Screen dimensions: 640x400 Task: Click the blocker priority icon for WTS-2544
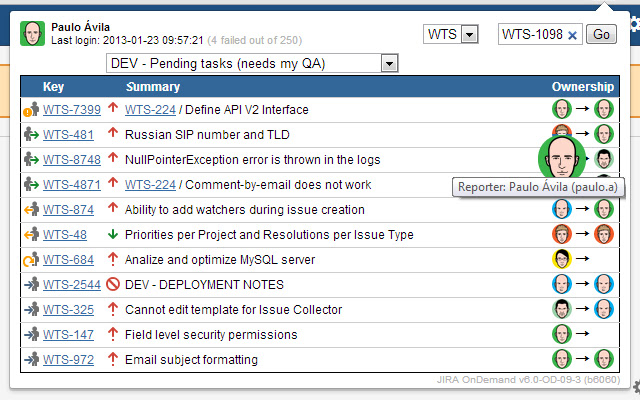point(113,284)
